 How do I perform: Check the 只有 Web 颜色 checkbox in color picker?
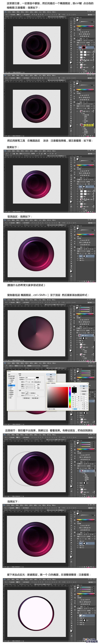coord(48,409)
